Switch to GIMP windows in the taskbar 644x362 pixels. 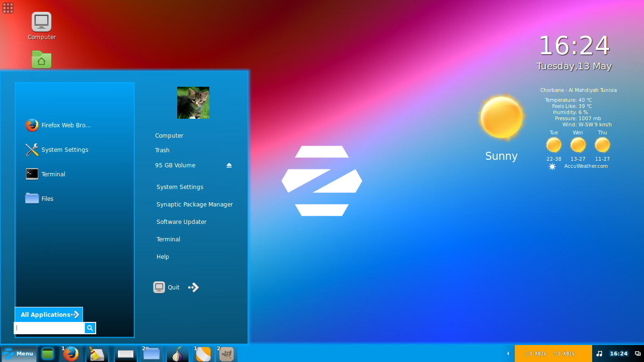(x=226, y=354)
